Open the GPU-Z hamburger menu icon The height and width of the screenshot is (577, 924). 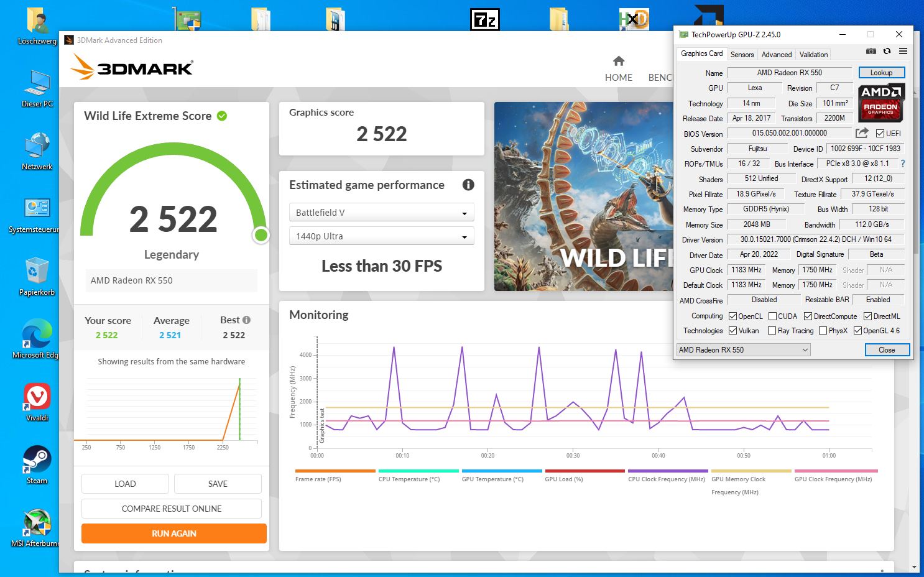pyautogui.click(x=903, y=51)
